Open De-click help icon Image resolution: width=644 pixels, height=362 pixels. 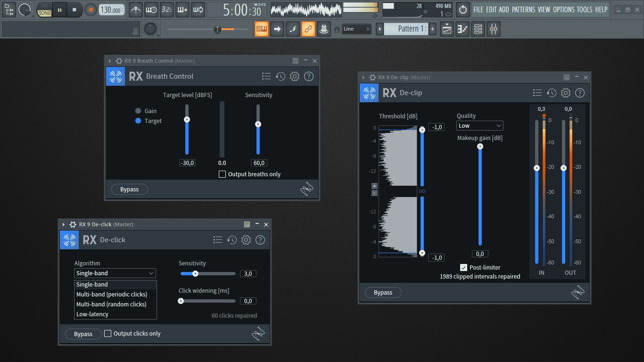(x=260, y=240)
